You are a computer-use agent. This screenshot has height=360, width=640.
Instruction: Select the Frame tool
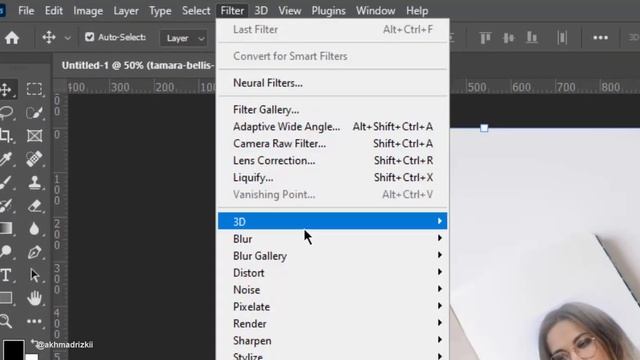[x=34, y=136]
